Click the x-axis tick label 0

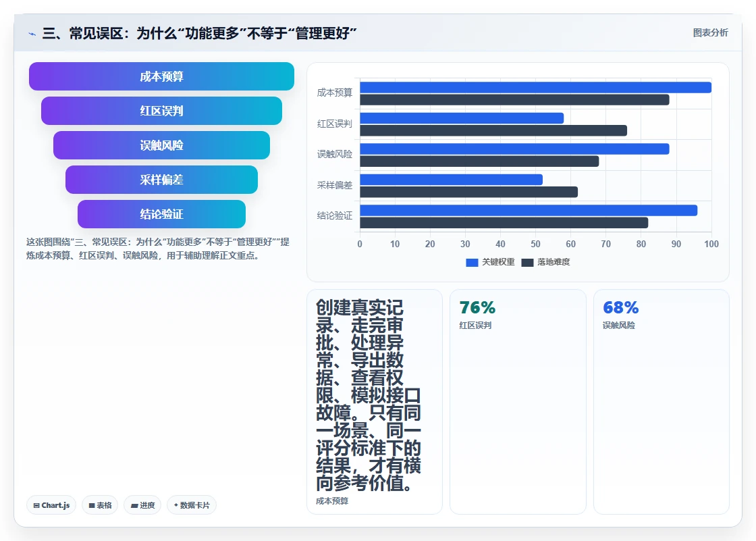360,244
